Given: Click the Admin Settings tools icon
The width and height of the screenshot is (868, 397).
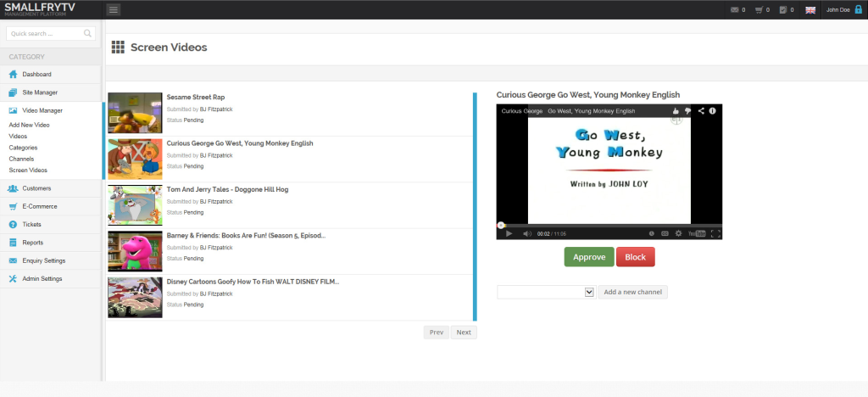Looking at the screenshot, I should (x=14, y=278).
